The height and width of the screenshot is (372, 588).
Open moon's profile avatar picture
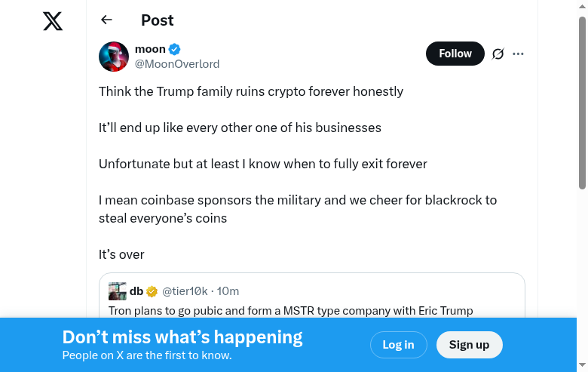coord(114,57)
